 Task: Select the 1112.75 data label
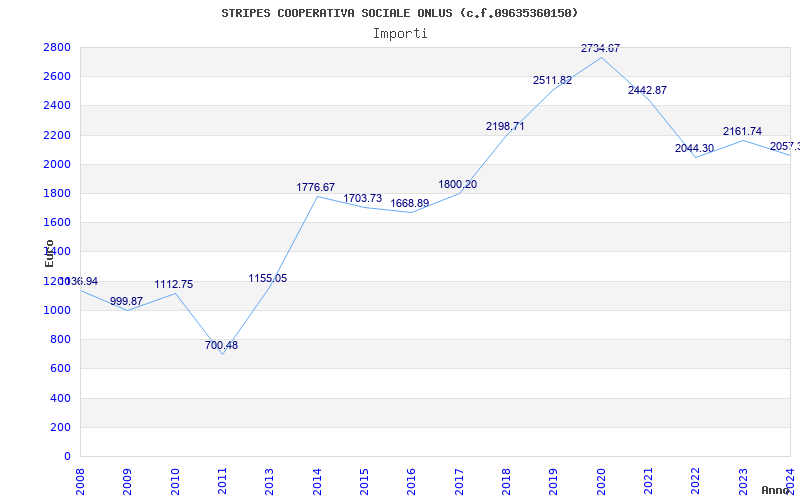174,285
